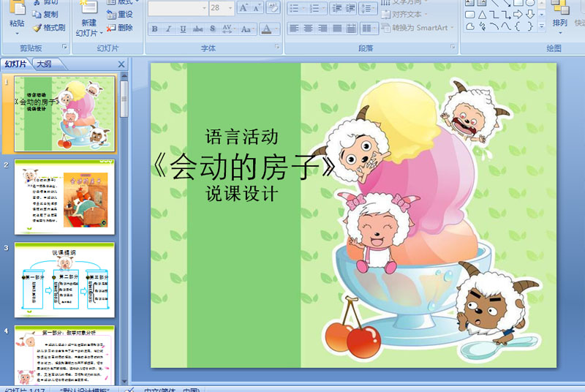
Task: Select the Right Arrow shape
Action: 518,15
